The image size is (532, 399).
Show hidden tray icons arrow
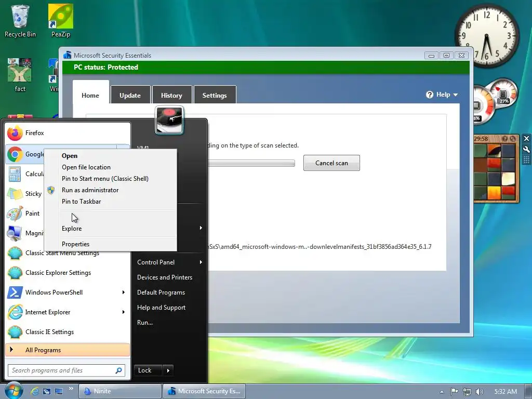point(442,392)
